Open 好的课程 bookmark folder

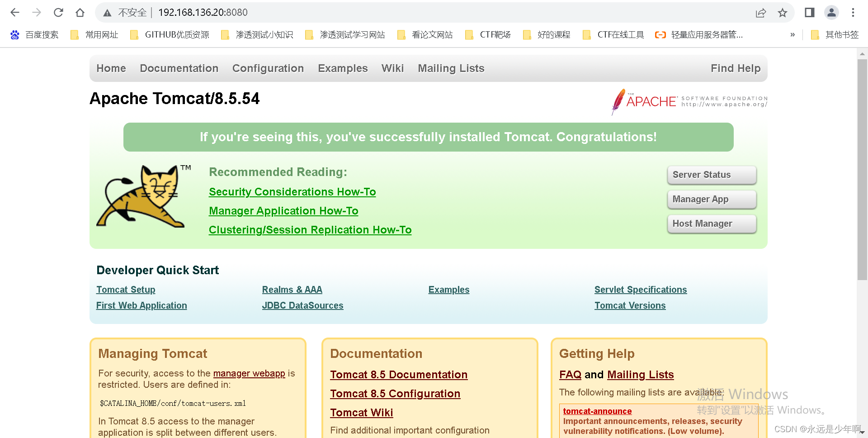tap(547, 35)
